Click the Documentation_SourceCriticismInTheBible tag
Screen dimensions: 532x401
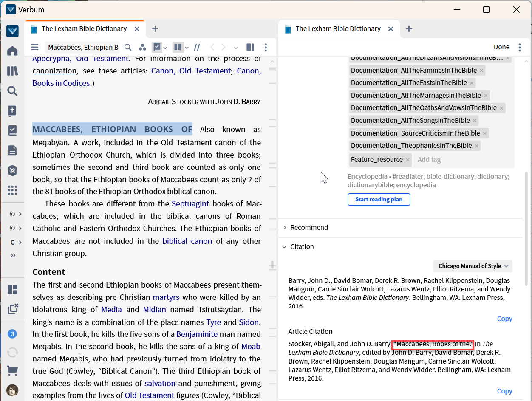[419, 133]
